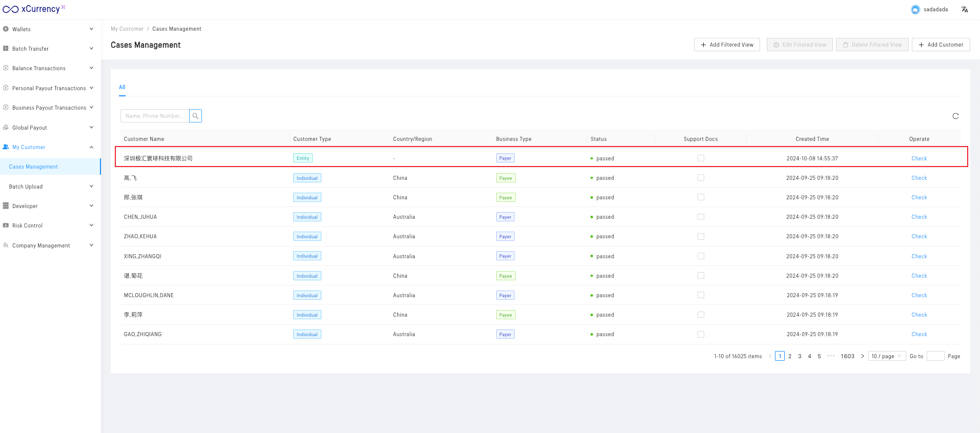
Task: Select the All tab
Action: (122, 87)
